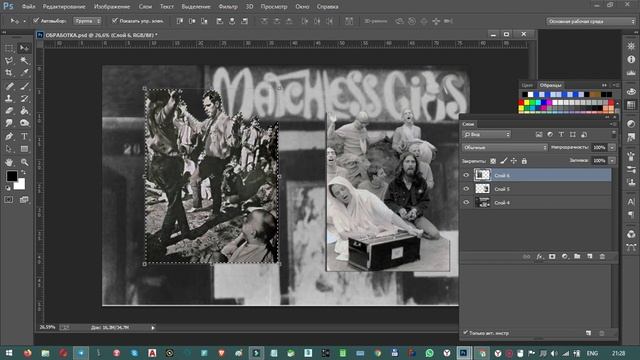Toggle the Автовыбор checkbox

[x=36, y=20]
